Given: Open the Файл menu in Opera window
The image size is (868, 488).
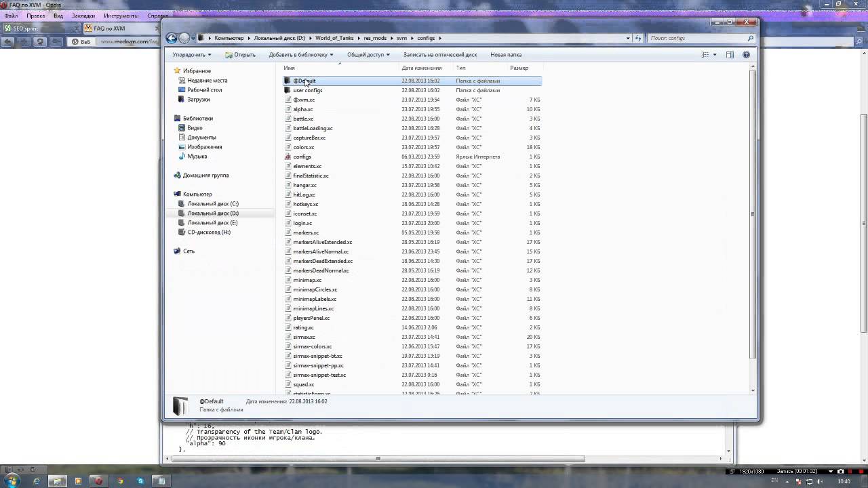Looking at the screenshot, I should coord(10,16).
